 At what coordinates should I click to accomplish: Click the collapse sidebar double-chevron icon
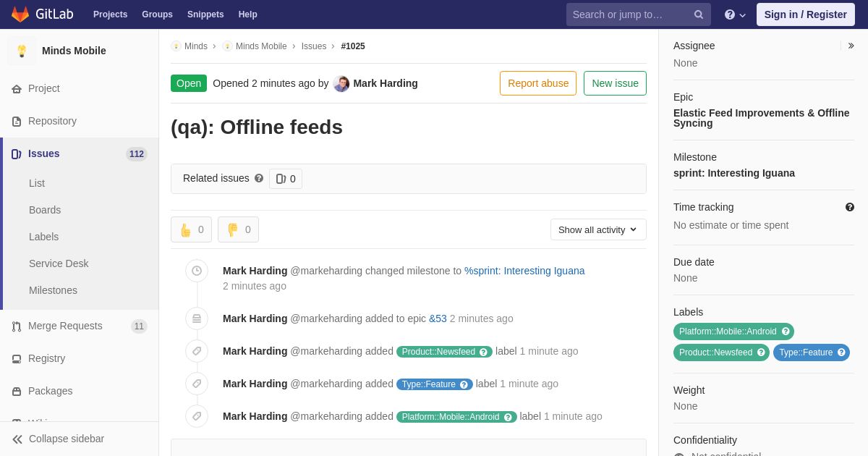click(x=17, y=439)
